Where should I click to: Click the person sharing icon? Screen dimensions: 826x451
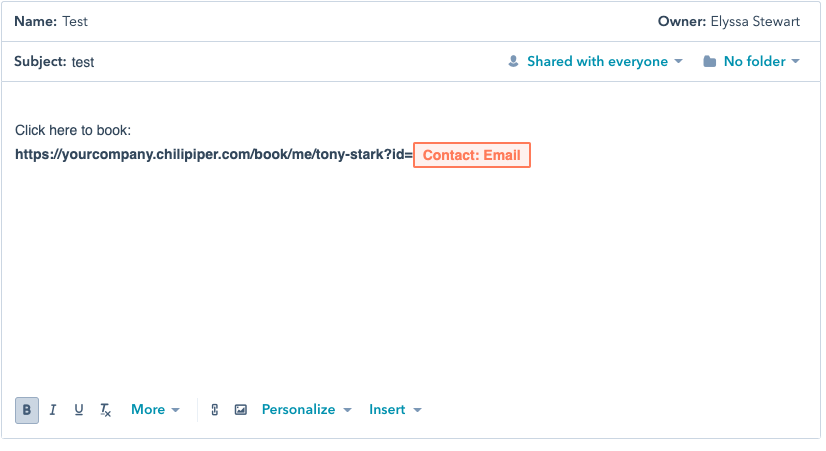click(513, 62)
